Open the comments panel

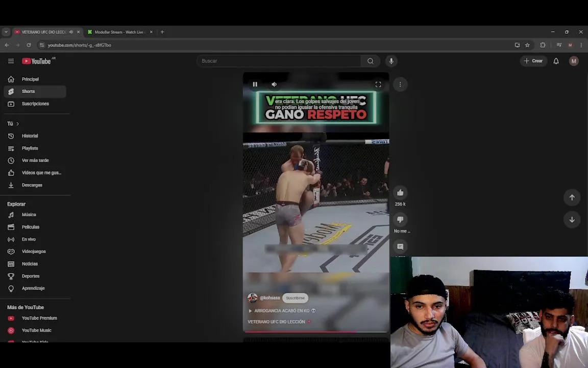pyautogui.click(x=400, y=246)
